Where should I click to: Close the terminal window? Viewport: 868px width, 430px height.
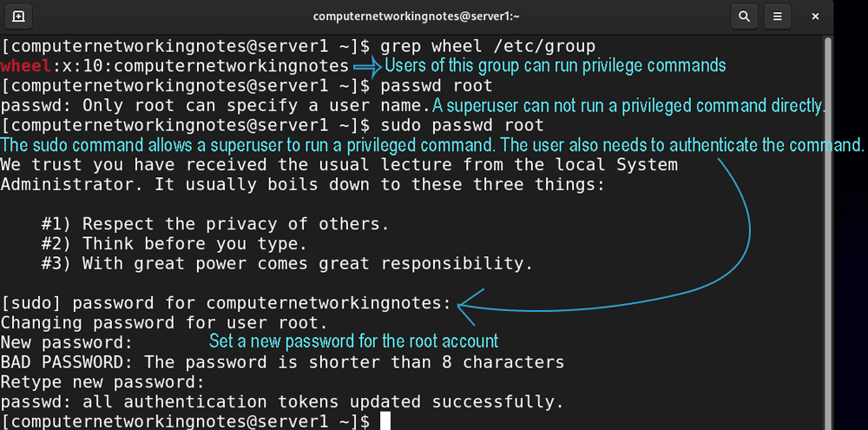click(815, 17)
